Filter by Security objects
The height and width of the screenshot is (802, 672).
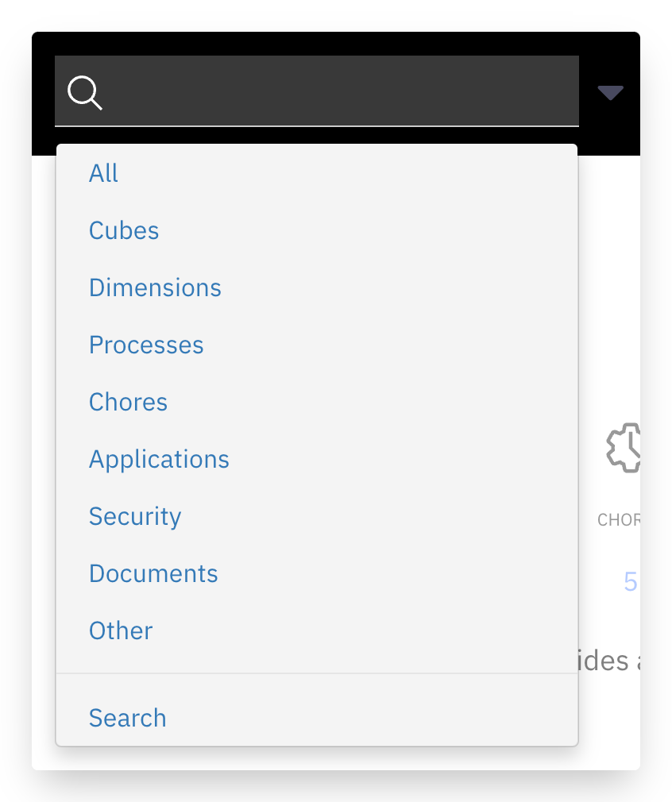coord(135,516)
